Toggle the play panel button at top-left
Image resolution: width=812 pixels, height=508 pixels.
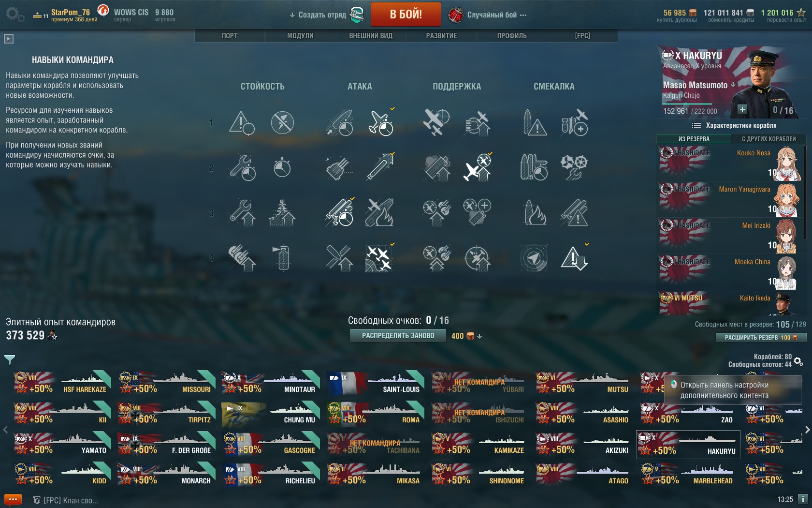[9, 39]
